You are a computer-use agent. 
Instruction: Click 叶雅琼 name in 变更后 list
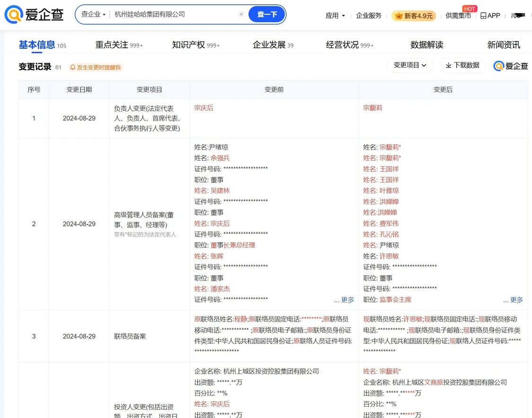[389, 191]
